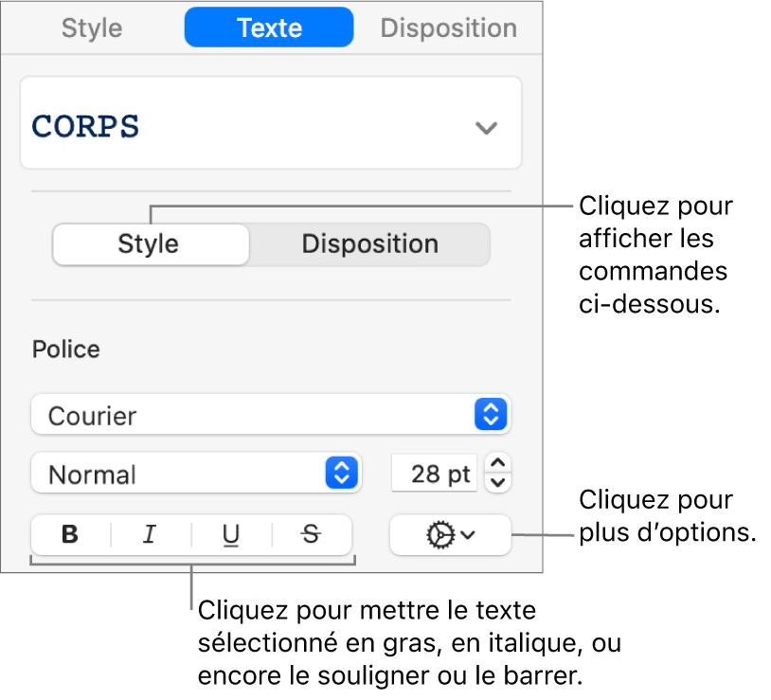Open the gear advanced options menu
The width and height of the screenshot is (771, 700).
(441, 535)
